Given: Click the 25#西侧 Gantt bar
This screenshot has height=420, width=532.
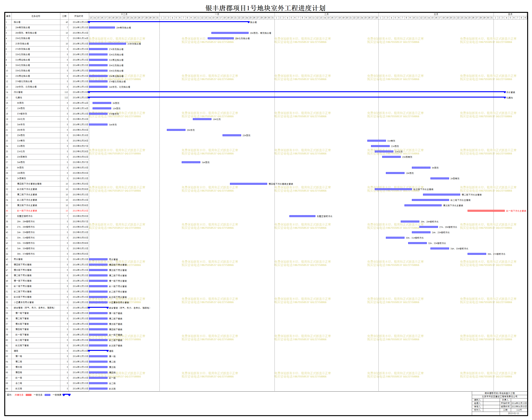Looking at the screenshot, I should coord(232,135).
